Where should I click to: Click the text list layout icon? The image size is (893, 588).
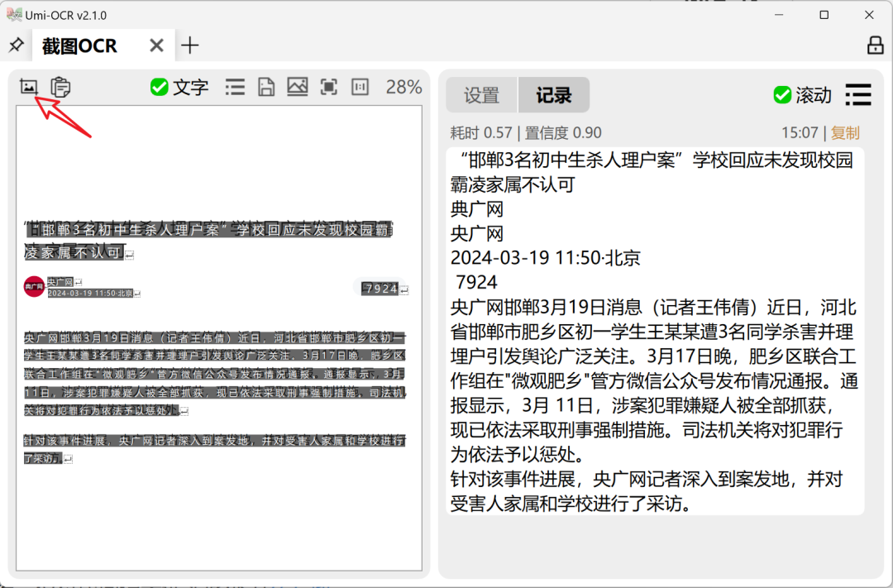pos(235,87)
